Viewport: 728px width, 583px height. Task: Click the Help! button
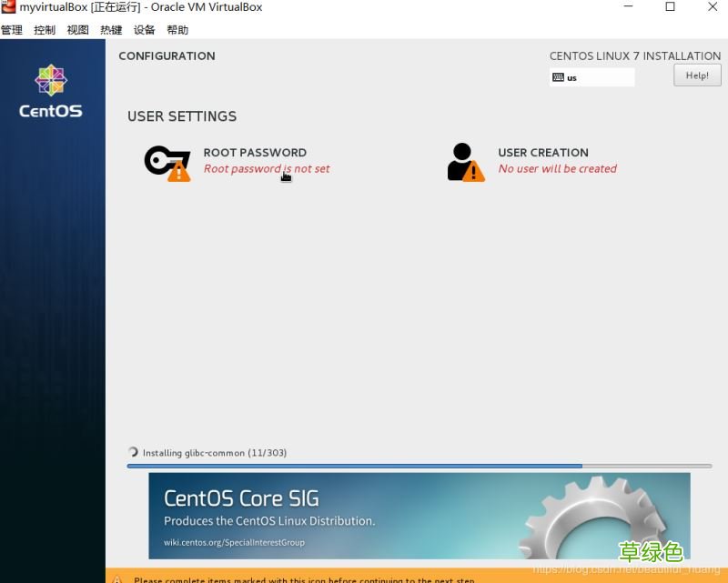coord(697,75)
